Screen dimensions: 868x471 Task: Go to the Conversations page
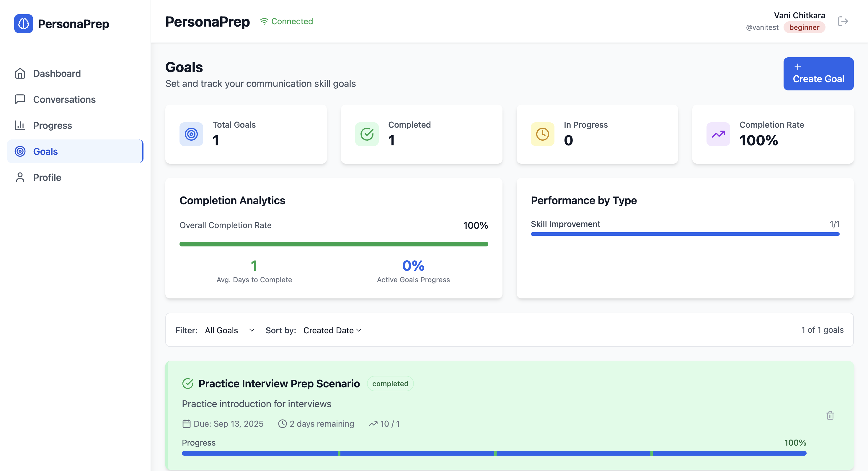tap(64, 100)
